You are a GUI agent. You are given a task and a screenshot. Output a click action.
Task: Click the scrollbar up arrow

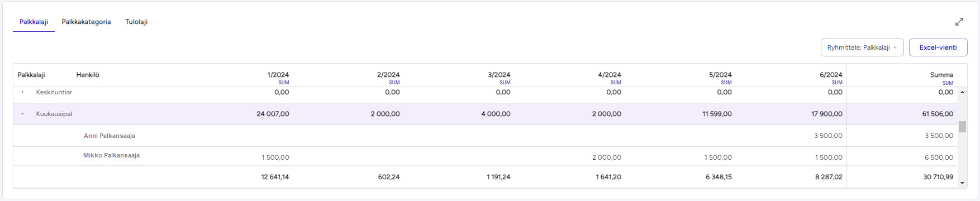click(x=962, y=92)
